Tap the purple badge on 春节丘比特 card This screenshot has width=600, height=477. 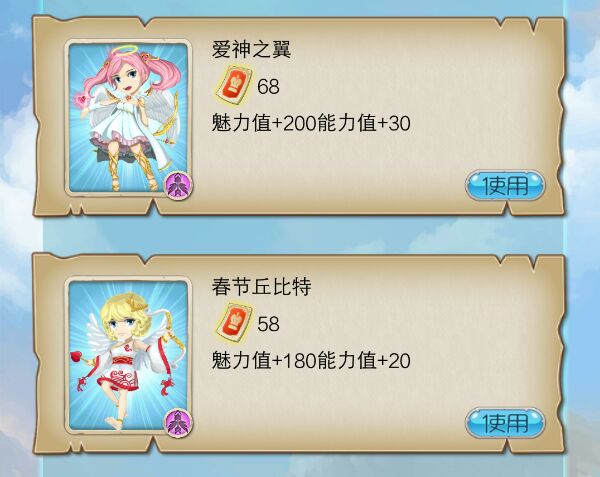[178, 422]
